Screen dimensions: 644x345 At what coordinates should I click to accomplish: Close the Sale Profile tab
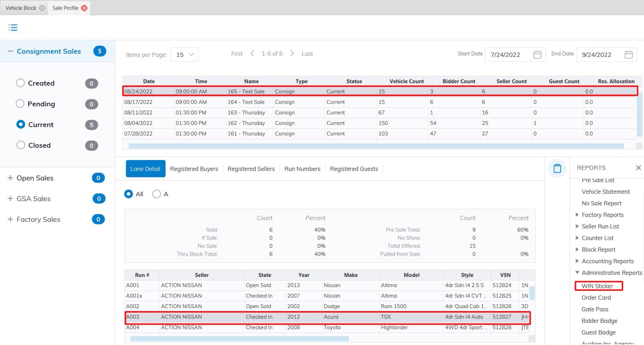coord(84,8)
